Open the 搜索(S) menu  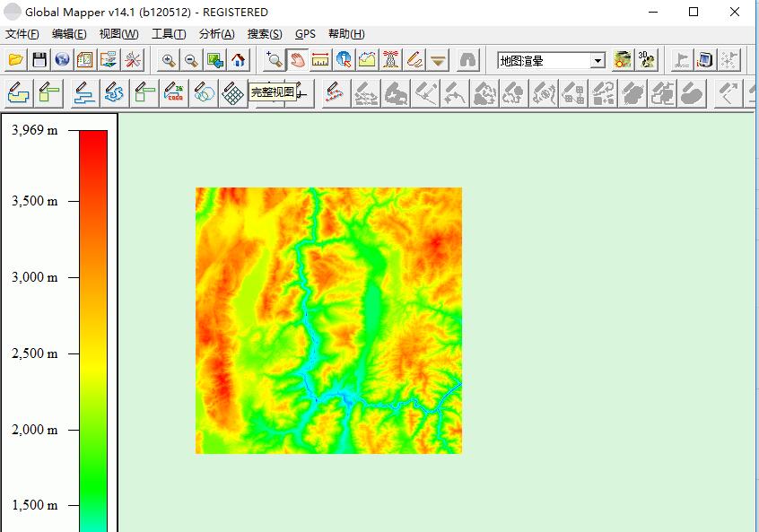pos(265,34)
